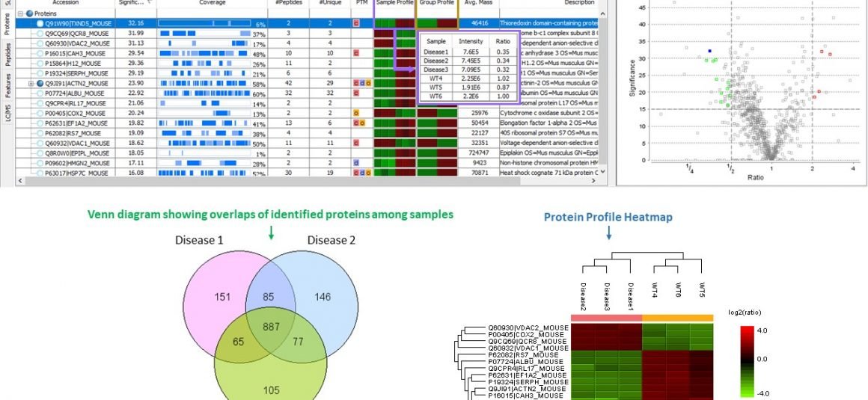The width and height of the screenshot is (868, 400).
Task: Switch to the Peptides side tab
Action: (x=8, y=55)
